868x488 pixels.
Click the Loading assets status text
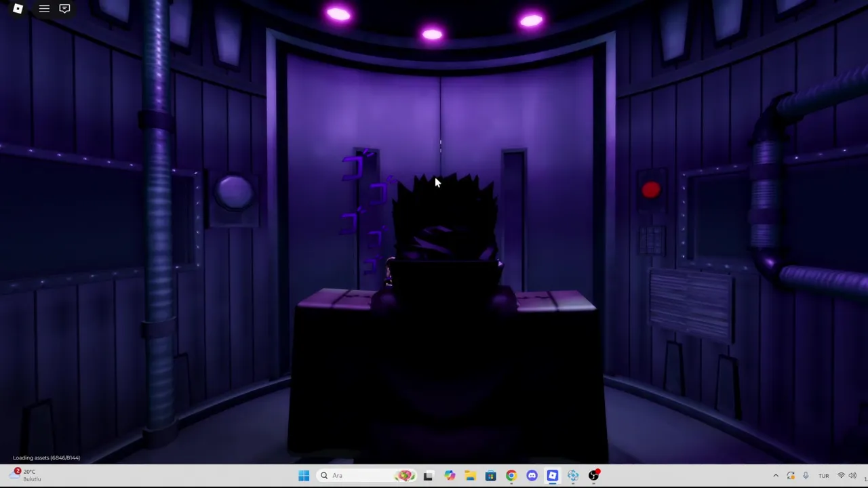point(46,457)
